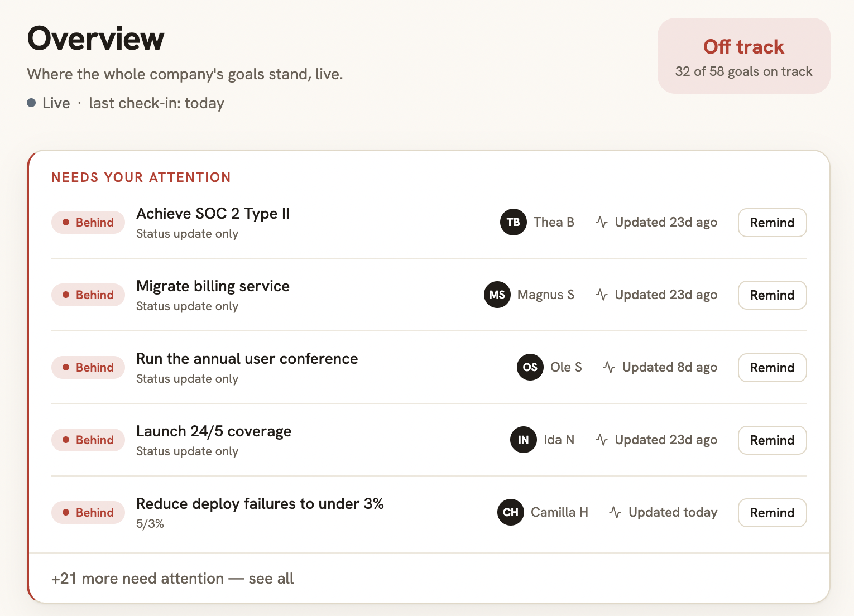Click the name 'Ida N'
This screenshot has height=616, width=854.
click(559, 440)
